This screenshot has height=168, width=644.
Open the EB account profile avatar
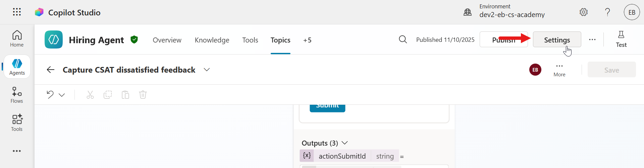coord(632,12)
